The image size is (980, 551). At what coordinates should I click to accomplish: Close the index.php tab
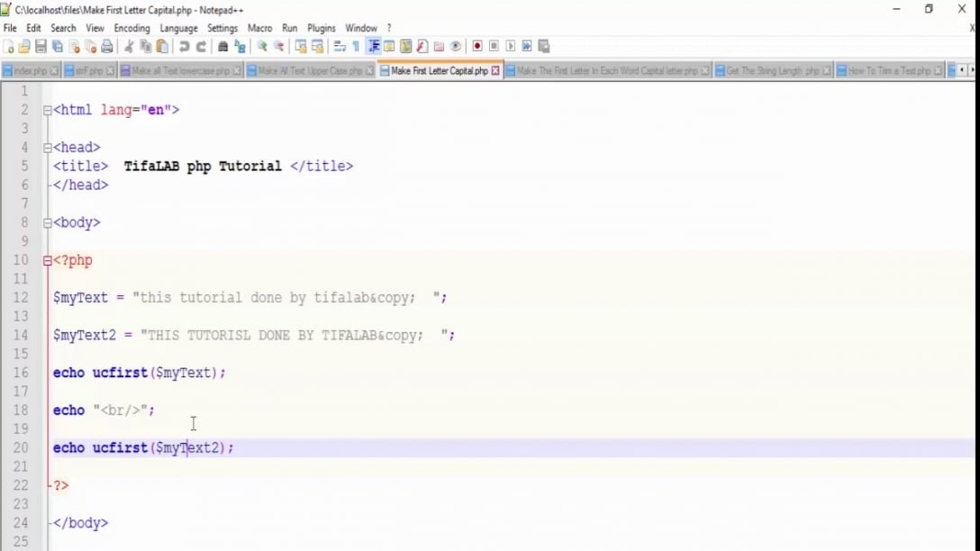click(54, 70)
